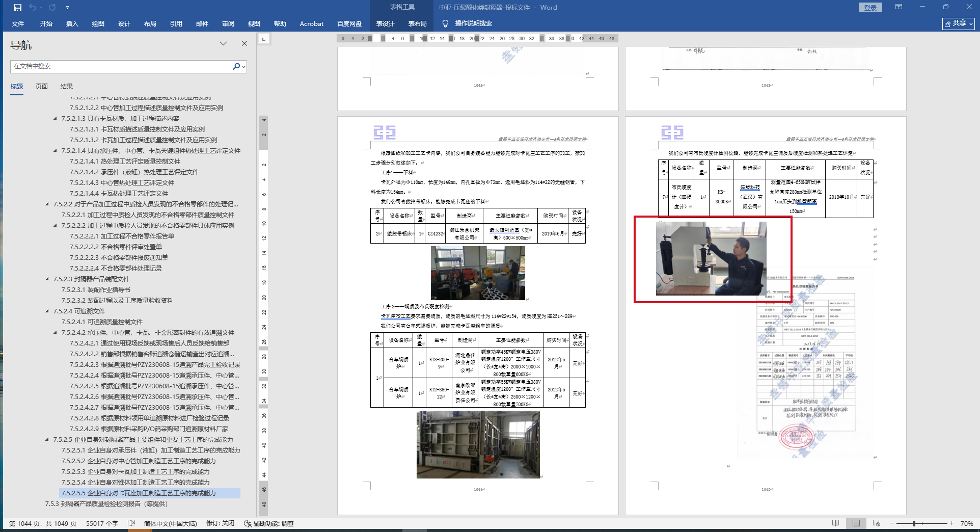
Task: Click the magnifier search icon in navigation pane
Action: (x=236, y=66)
